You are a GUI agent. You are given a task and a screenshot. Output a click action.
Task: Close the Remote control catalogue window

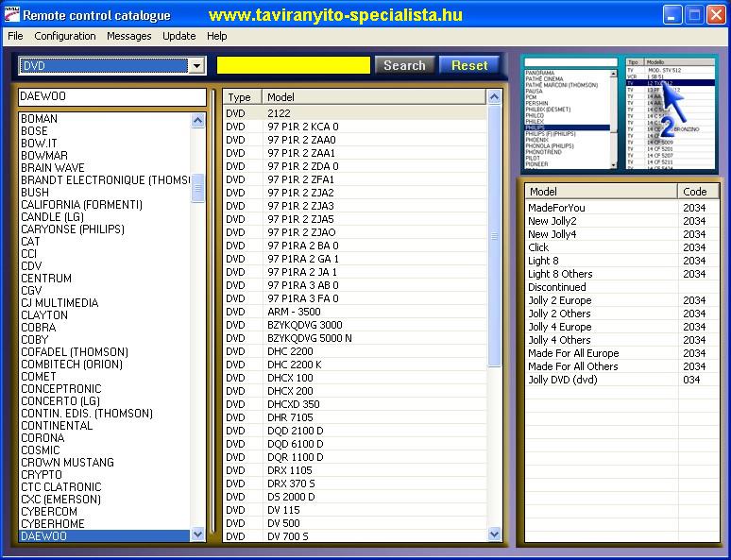click(x=716, y=15)
